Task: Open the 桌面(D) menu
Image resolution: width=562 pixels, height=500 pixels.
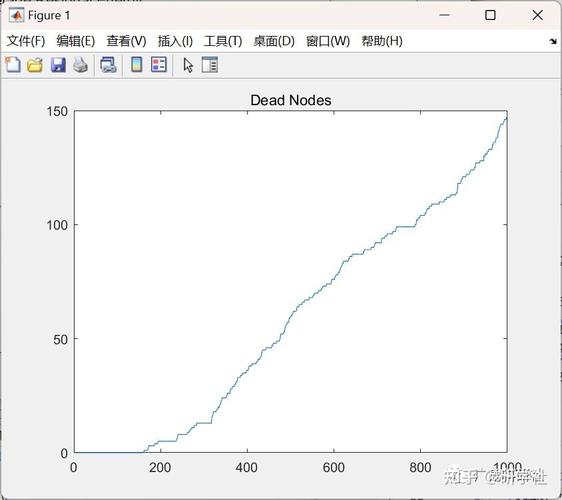Action: pos(274,41)
